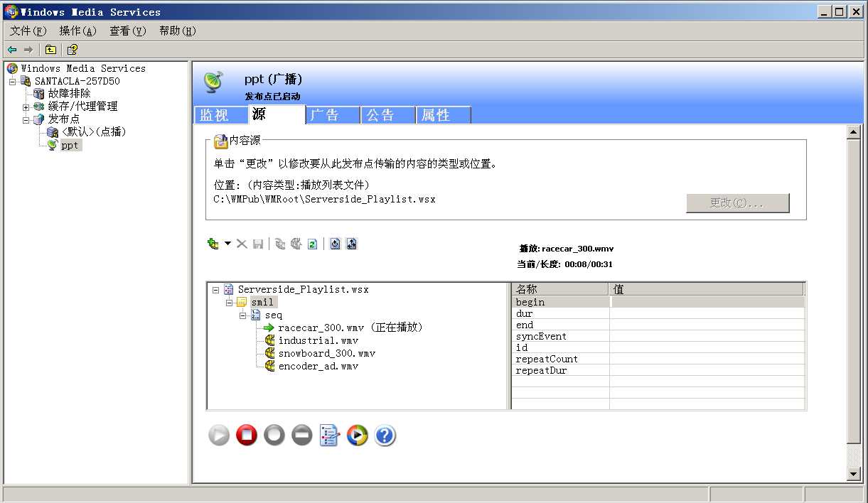
Task: Switch to the 监视 tab
Action: pyautogui.click(x=220, y=115)
